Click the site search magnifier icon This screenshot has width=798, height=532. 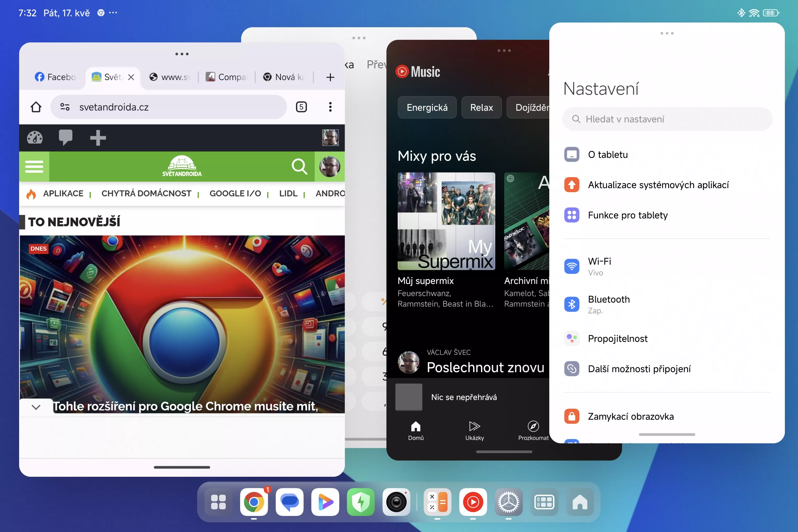pyautogui.click(x=299, y=167)
